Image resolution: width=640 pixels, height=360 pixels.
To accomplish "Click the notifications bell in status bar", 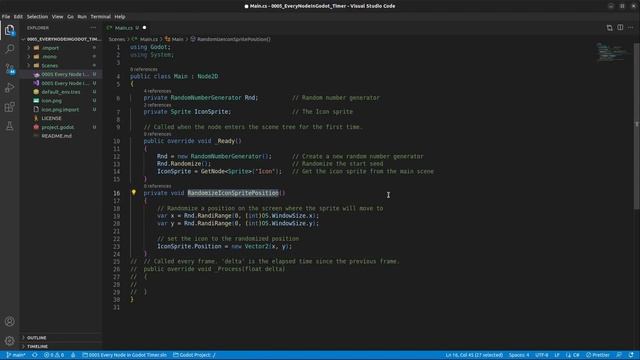I will (x=631, y=355).
